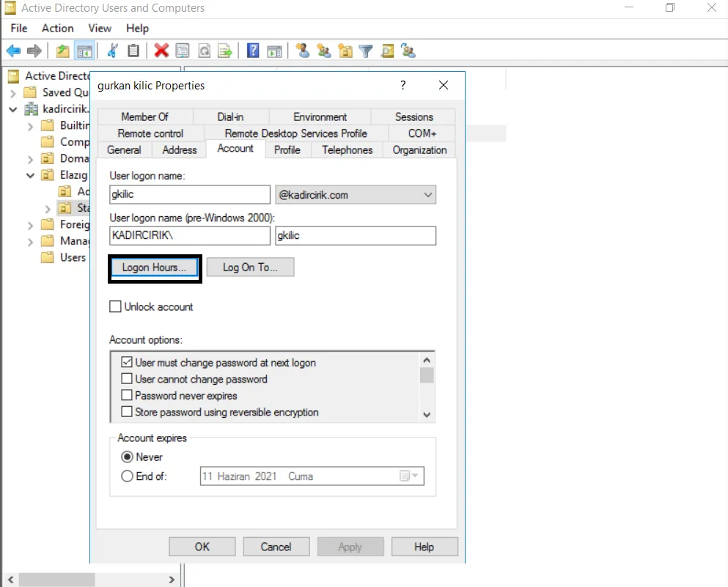Collapse the kadircirik domain node

tap(13, 109)
